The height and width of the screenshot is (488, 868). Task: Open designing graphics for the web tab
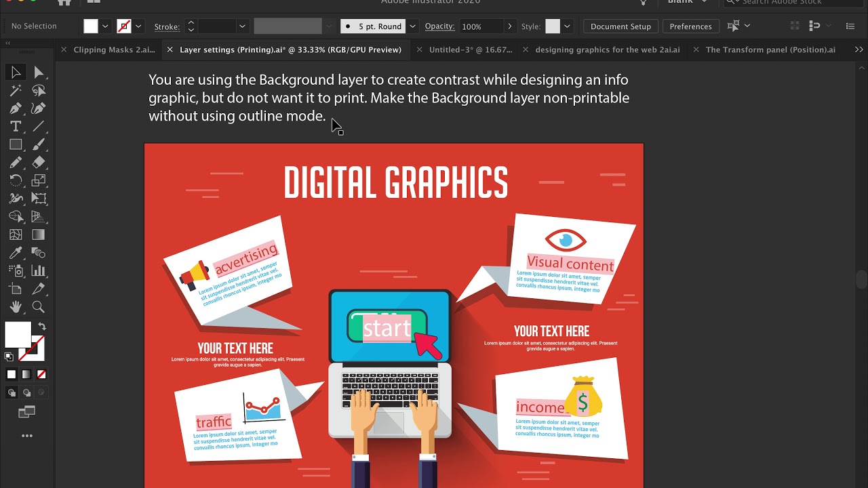pos(608,49)
